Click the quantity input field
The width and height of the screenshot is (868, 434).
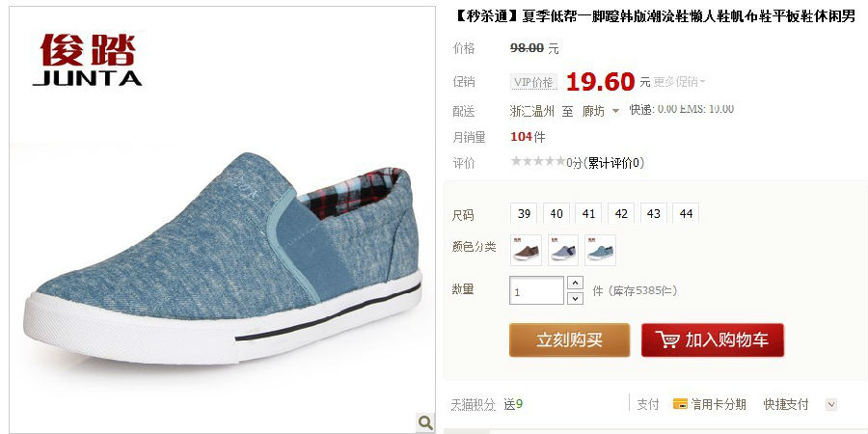[536, 290]
